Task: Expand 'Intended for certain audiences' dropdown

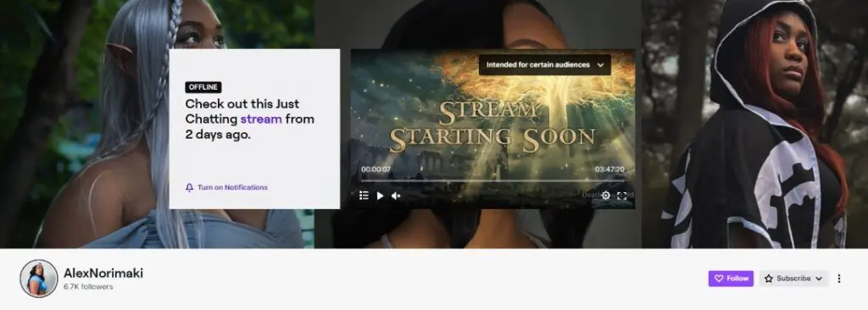Action: (544, 64)
